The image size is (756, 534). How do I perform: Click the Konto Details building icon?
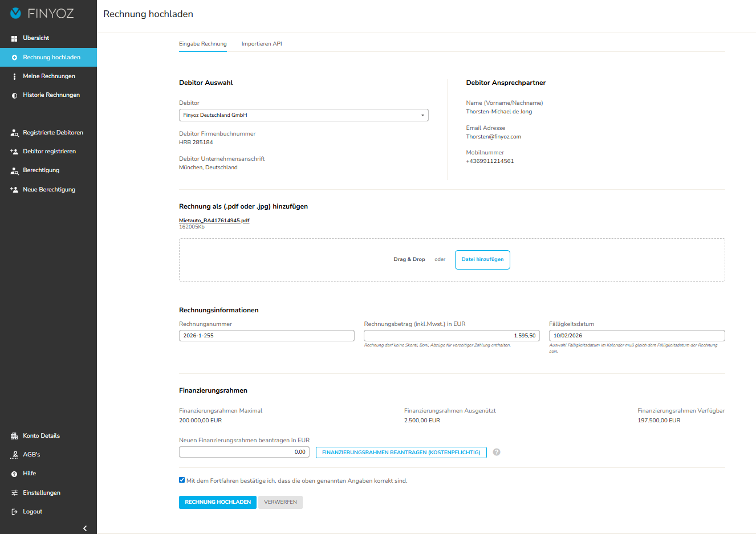pyautogui.click(x=14, y=436)
